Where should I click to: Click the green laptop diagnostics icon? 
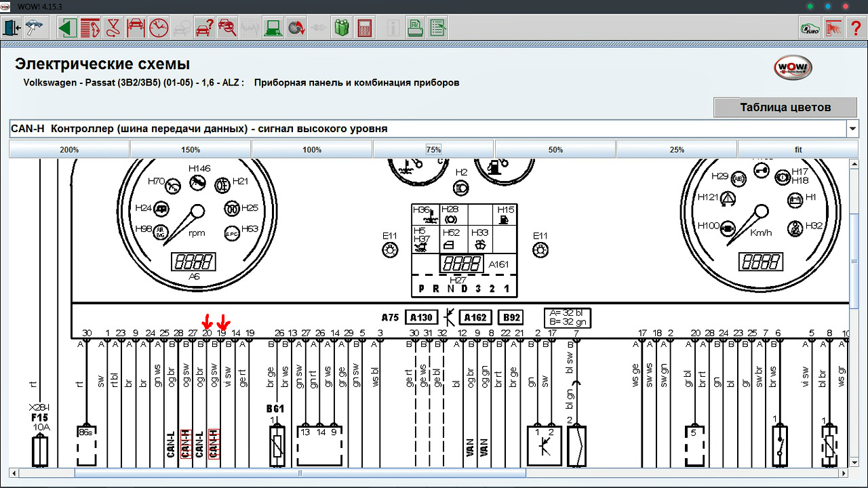coord(273,28)
